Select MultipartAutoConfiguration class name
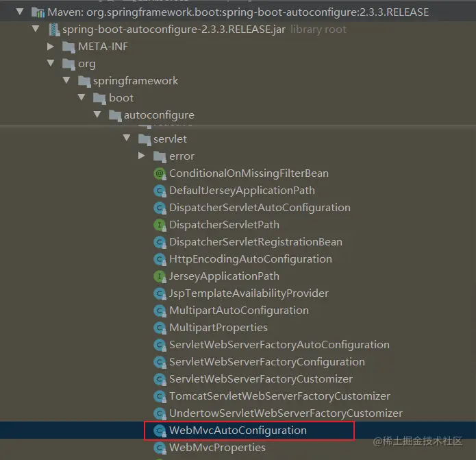Screen dimensions: 476x460 tap(239, 311)
